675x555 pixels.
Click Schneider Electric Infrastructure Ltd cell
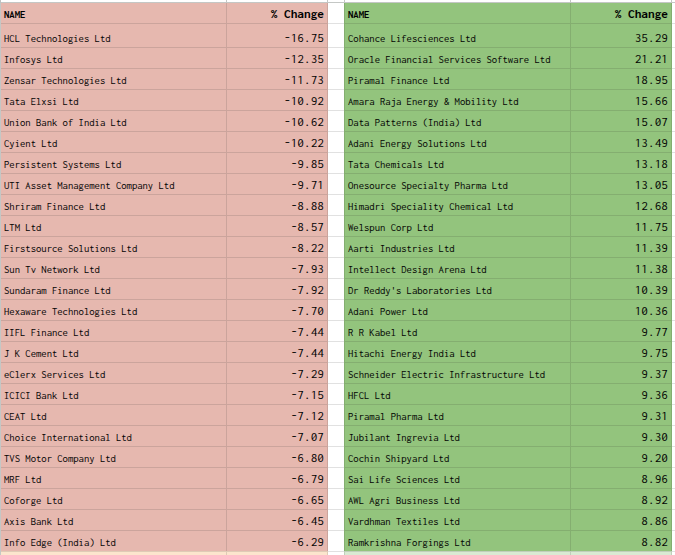[458, 375]
